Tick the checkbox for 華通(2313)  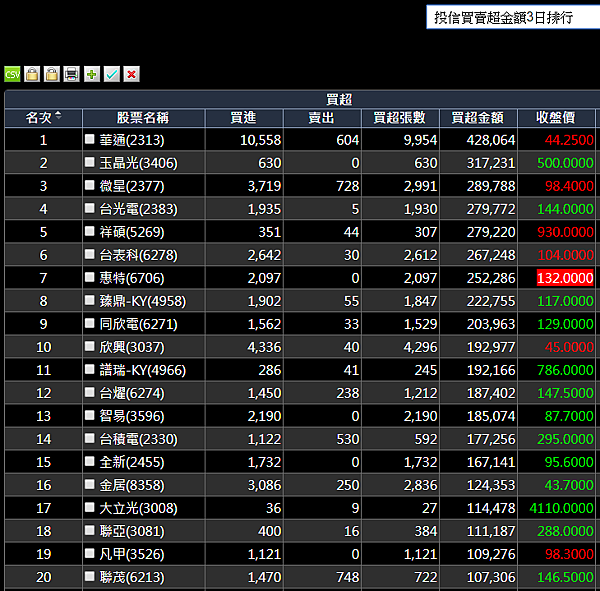click(x=90, y=139)
